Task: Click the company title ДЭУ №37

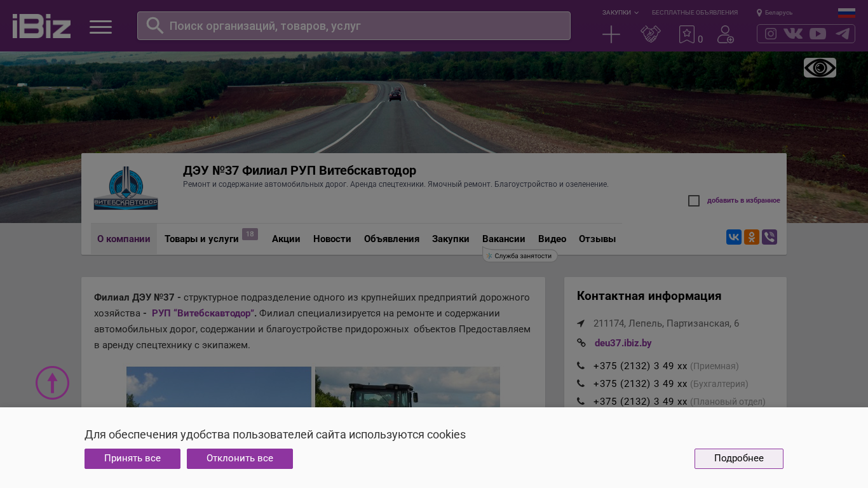Action: point(299,170)
